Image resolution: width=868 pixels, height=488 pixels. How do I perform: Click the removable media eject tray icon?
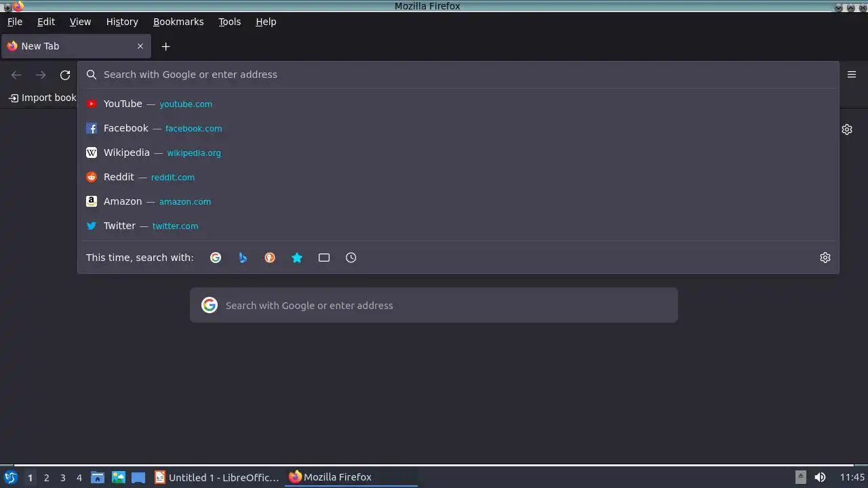coord(801,477)
